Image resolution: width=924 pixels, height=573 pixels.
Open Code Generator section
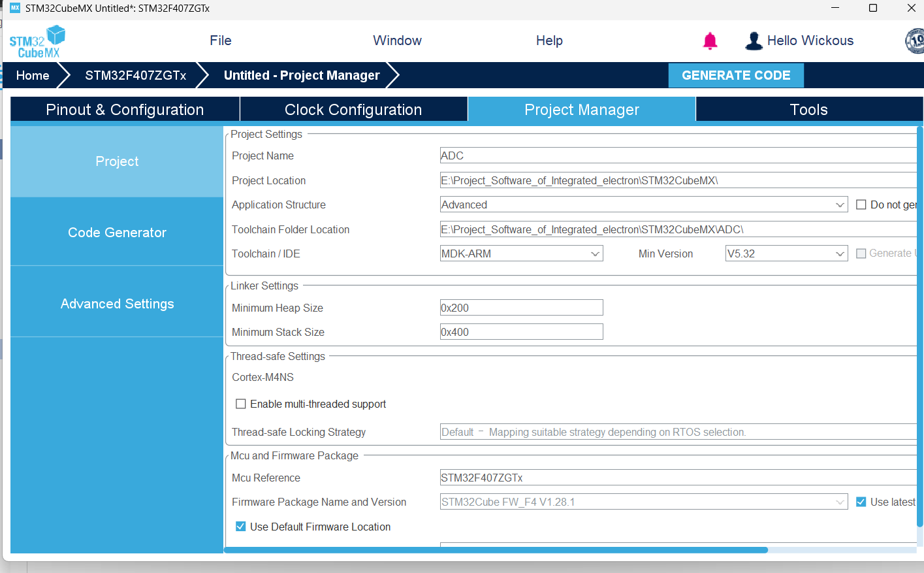[117, 233]
